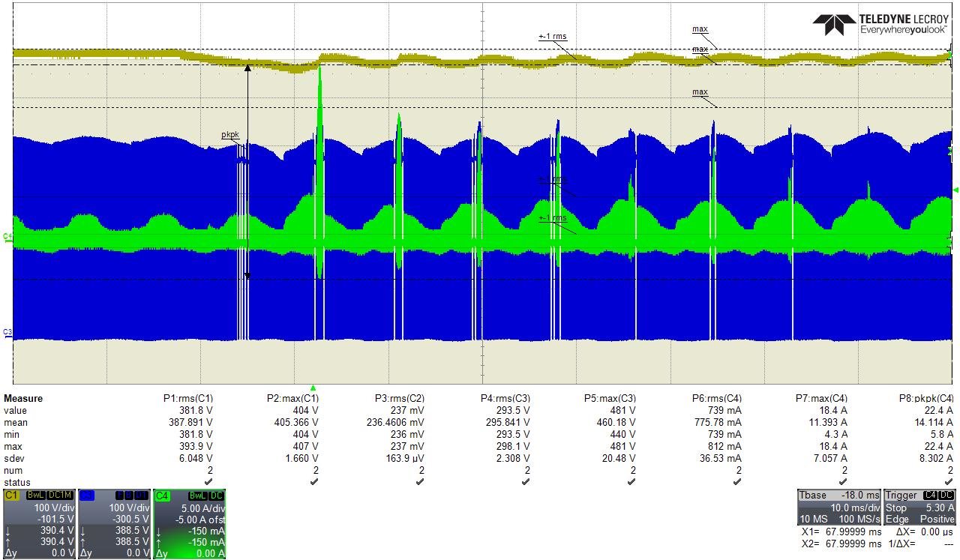The height and width of the screenshot is (560, 960).
Task: Click the +-1 rms label on the yellow trace
Action: (553, 36)
